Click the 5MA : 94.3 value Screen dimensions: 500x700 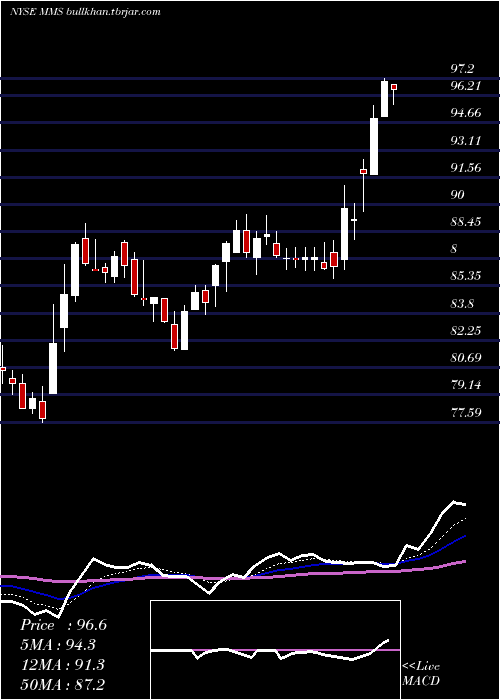58,645
